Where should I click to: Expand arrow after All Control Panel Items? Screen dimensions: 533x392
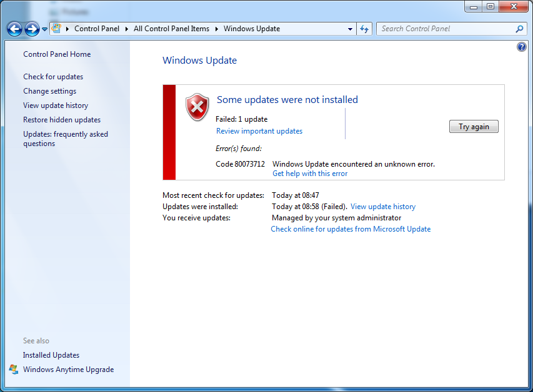point(217,29)
